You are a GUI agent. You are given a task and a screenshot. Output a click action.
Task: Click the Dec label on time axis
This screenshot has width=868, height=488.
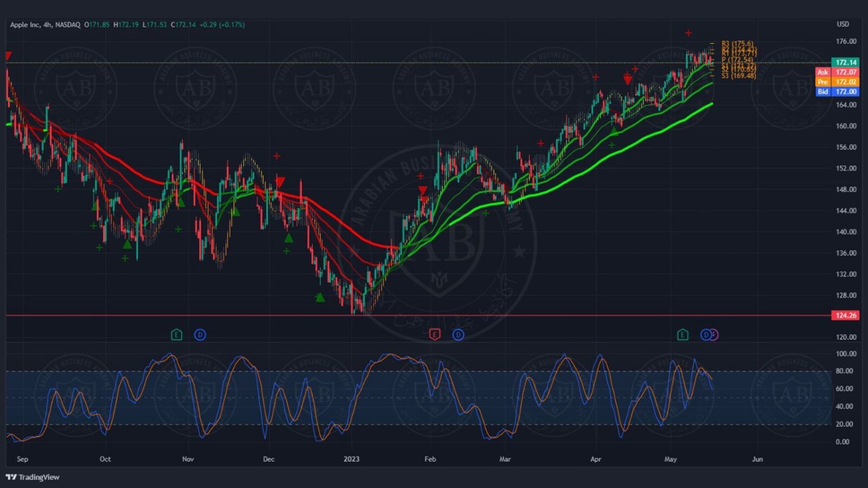269,459
